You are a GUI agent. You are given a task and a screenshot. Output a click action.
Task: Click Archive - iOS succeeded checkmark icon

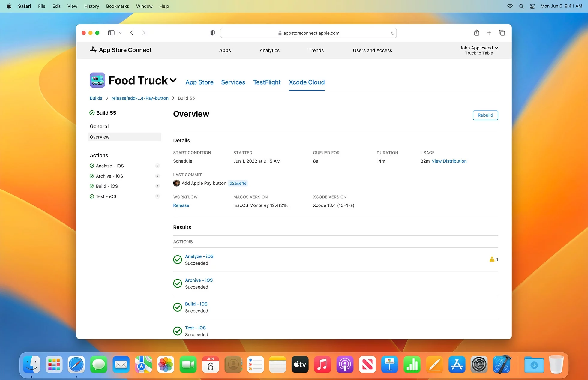point(178,283)
